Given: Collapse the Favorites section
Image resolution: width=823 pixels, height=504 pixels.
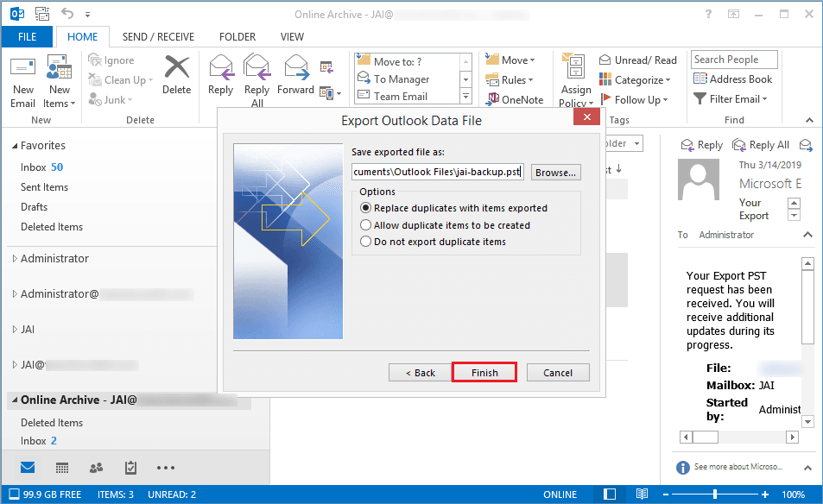Looking at the screenshot, I should point(15,146).
